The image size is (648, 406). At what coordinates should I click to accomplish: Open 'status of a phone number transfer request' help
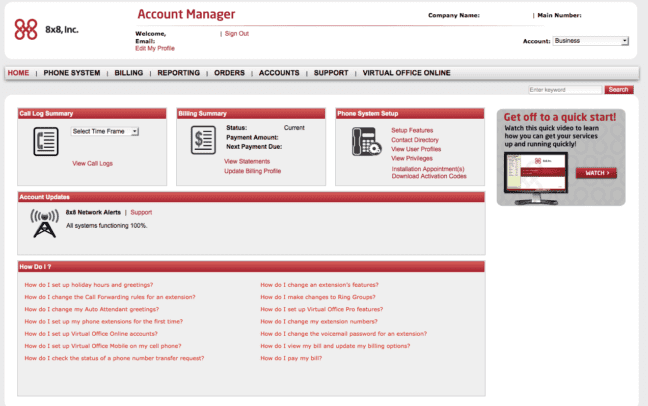114,358
